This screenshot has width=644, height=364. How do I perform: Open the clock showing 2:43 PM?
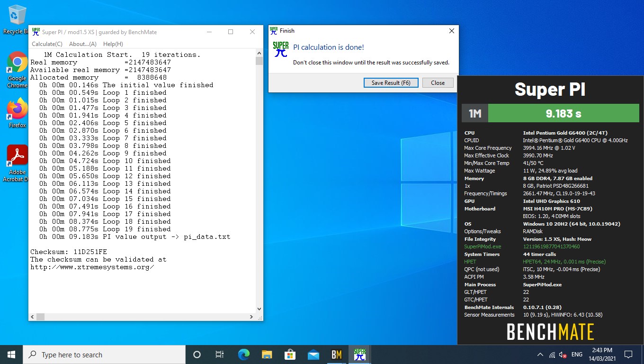pos(602,355)
